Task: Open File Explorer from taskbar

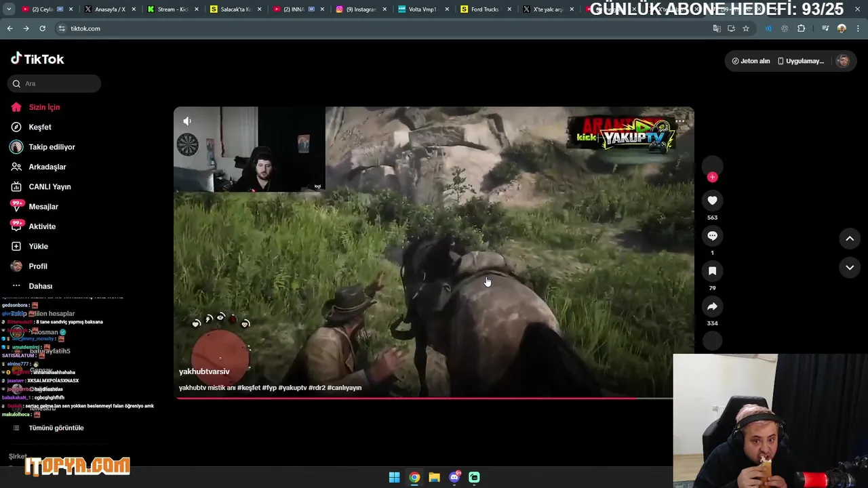Action: click(x=434, y=477)
